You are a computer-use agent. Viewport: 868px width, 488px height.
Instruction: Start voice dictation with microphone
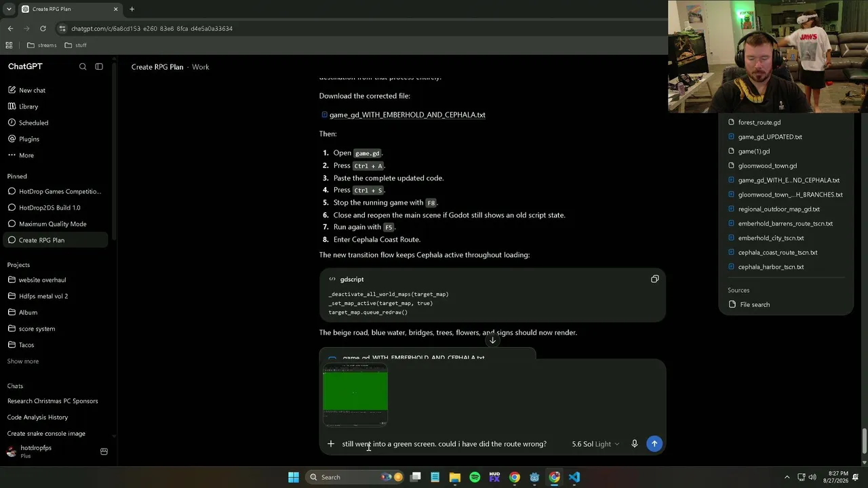[x=635, y=444]
